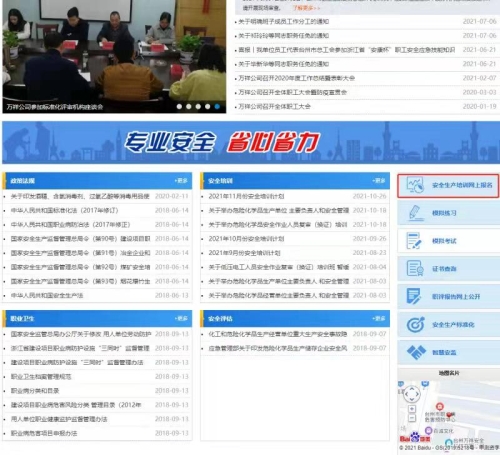Click the red location pin on the map
The height and width of the screenshot is (455, 500).
point(450,415)
